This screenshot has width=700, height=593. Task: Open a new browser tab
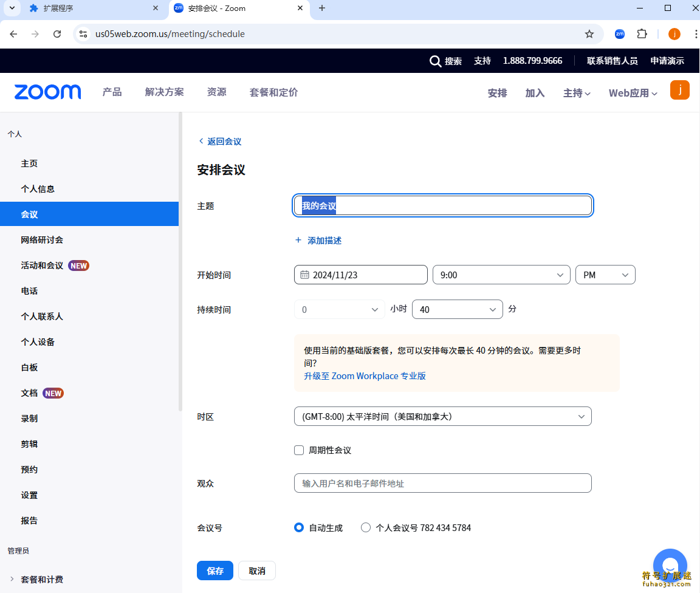pyautogui.click(x=322, y=8)
